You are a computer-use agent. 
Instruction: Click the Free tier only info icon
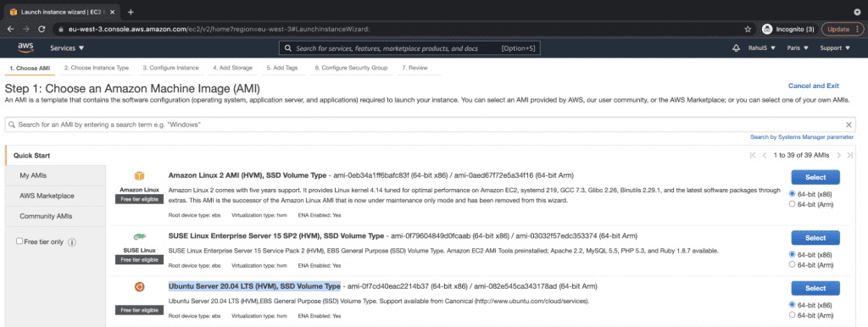pos(72,241)
